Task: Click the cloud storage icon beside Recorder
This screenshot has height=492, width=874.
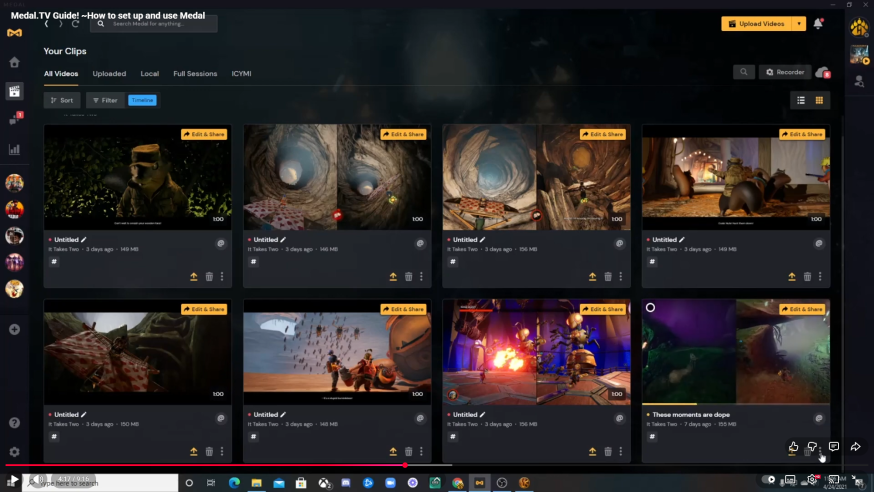Action: [x=822, y=72]
